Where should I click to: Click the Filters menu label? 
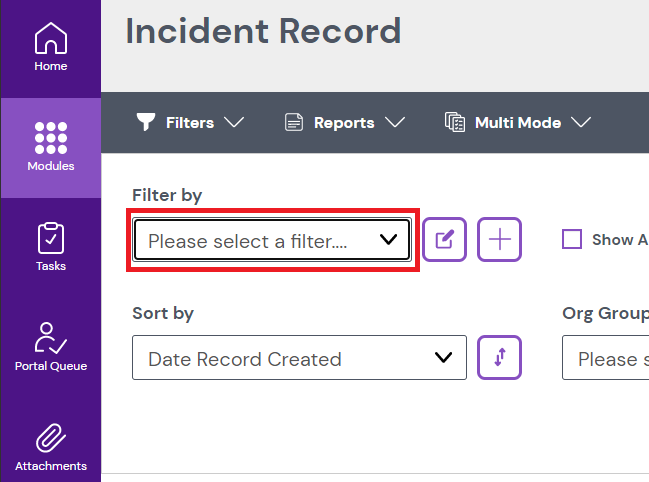point(190,123)
